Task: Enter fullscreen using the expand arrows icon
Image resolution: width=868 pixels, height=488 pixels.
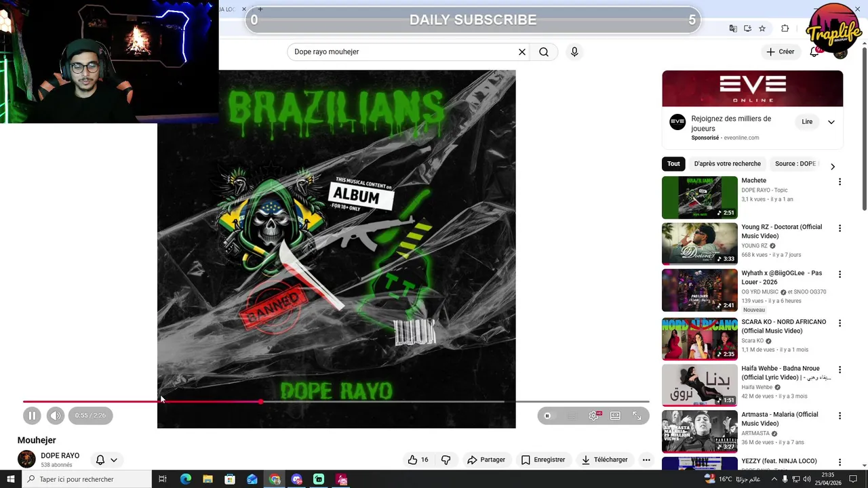Action: (x=637, y=415)
